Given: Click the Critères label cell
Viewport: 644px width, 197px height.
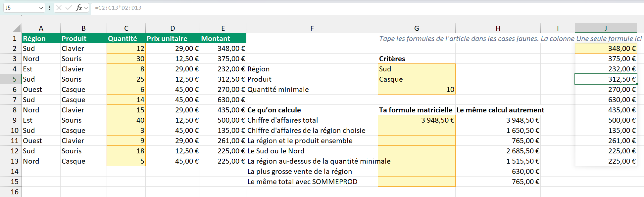Looking at the screenshot, I should (417, 59).
